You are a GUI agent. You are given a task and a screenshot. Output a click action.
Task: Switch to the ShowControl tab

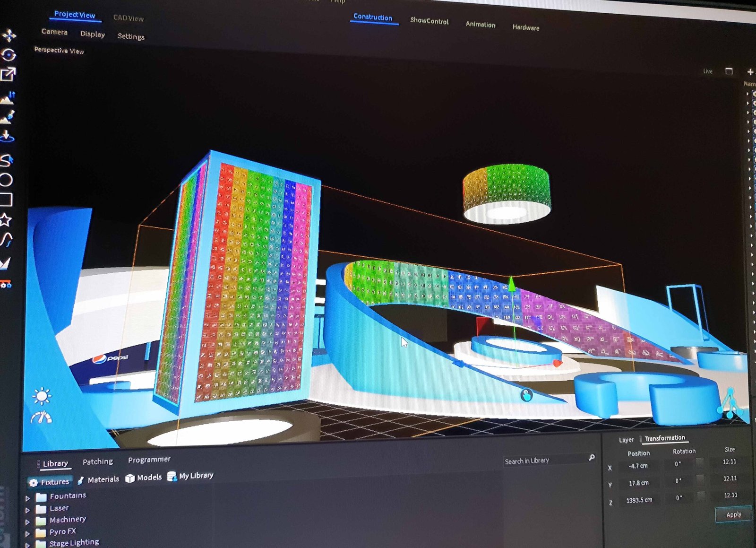click(x=429, y=21)
